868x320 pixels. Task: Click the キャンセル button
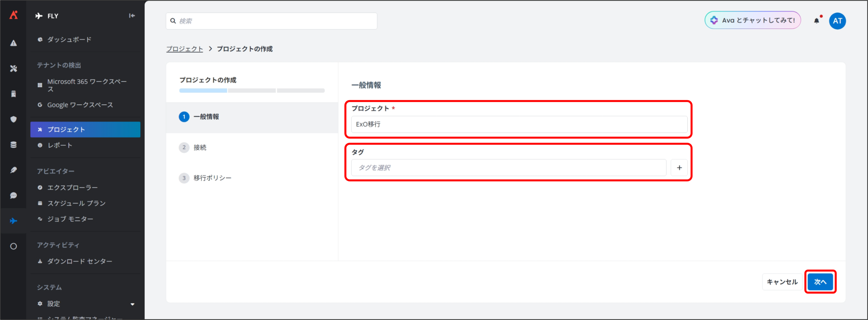click(x=782, y=282)
